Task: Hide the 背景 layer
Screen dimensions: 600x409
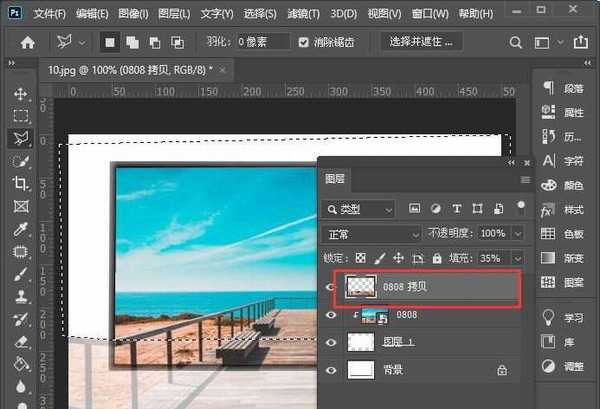Action: click(x=331, y=370)
